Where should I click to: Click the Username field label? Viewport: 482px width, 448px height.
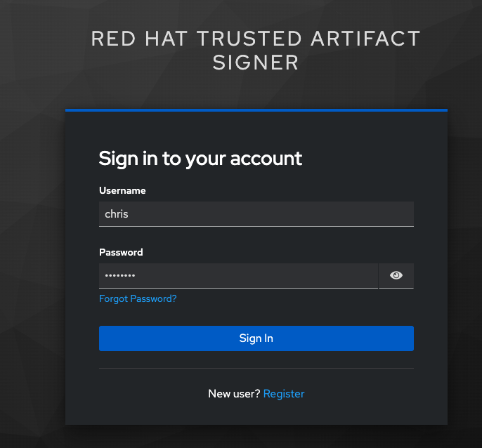pyautogui.click(x=122, y=190)
